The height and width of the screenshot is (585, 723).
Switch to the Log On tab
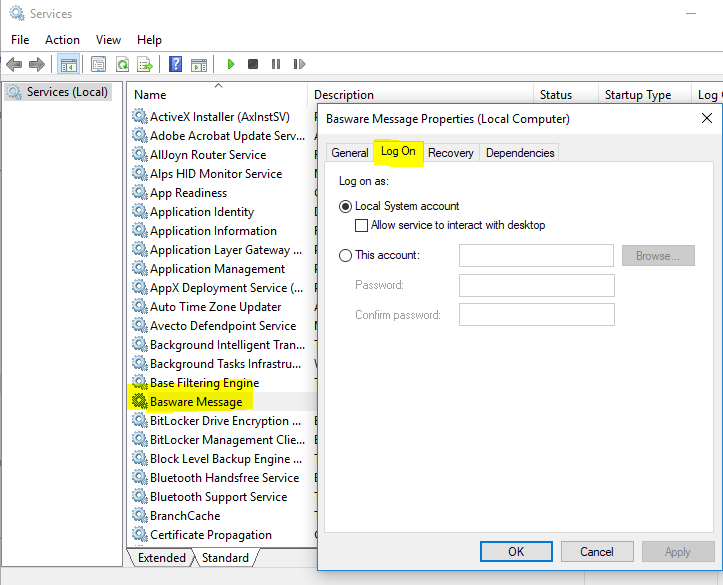pyautogui.click(x=398, y=151)
